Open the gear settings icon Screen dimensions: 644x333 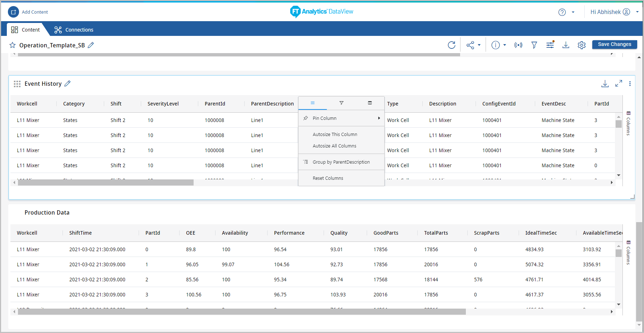tap(582, 45)
